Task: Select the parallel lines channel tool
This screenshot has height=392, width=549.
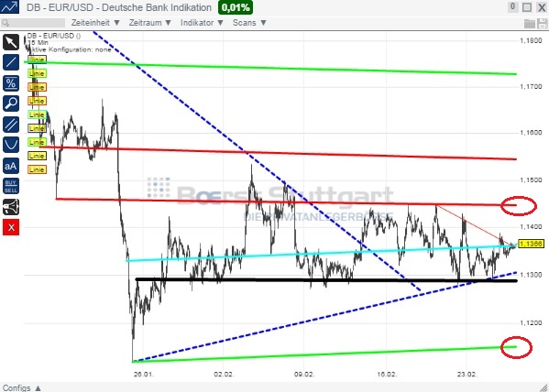Action: coord(11,125)
